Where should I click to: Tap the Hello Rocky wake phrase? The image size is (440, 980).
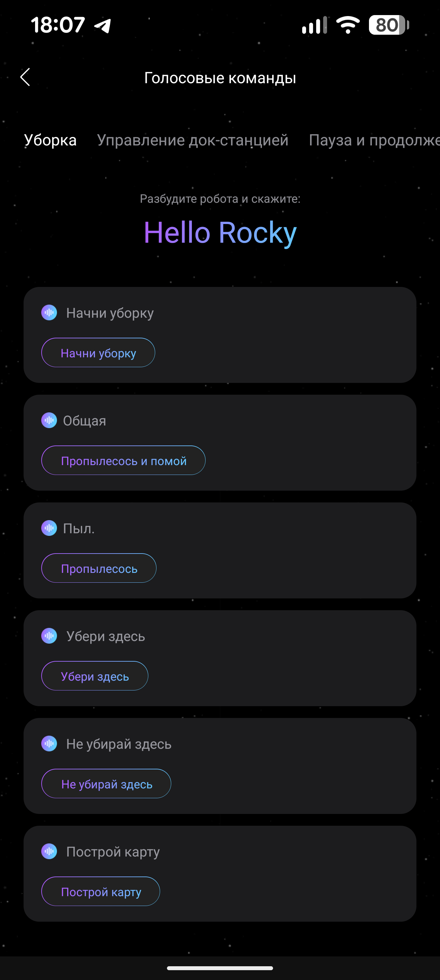[x=220, y=233]
